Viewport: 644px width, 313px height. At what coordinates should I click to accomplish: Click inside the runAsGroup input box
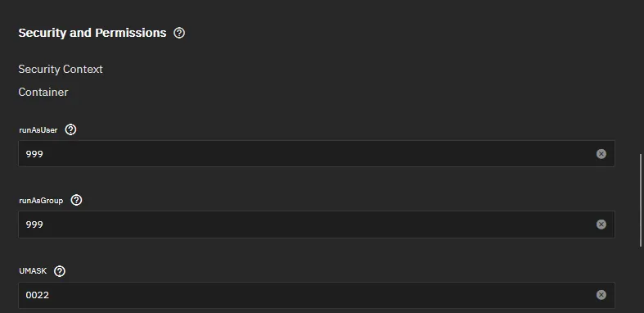pyautogui.click(x=316, y=225)
